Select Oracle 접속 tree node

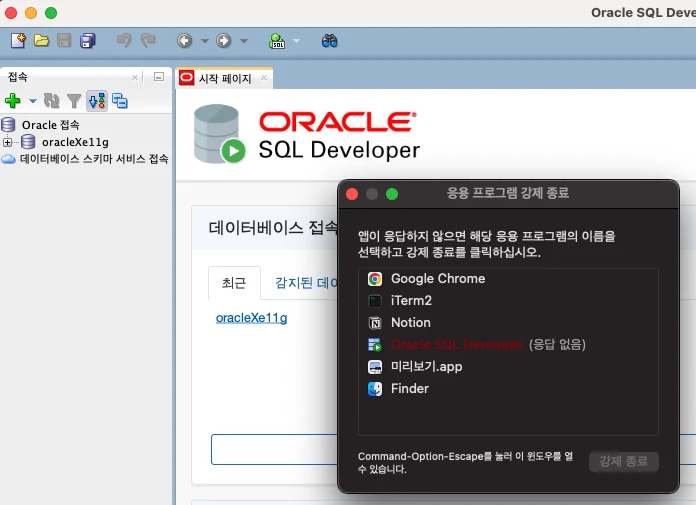[51, 125]
